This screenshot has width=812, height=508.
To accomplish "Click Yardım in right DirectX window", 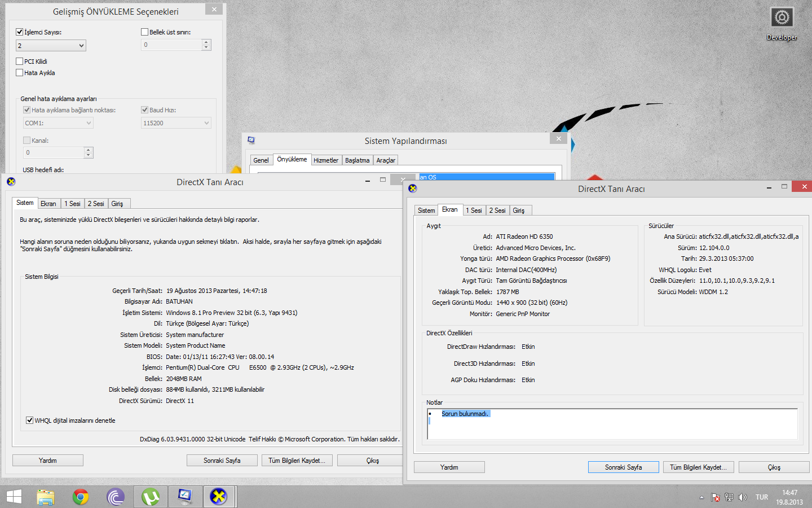I will 449,467.
